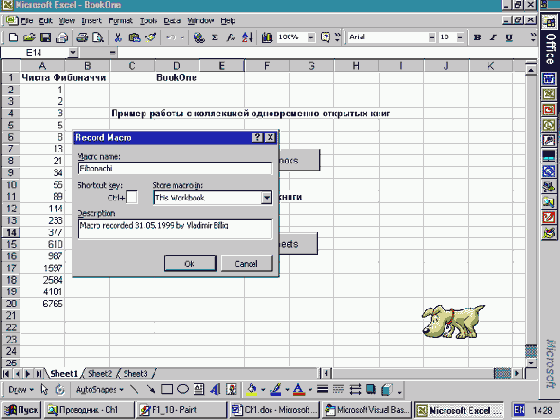
Task: Select the Format Painter brush icon
Action: click(x=151, y=37)
